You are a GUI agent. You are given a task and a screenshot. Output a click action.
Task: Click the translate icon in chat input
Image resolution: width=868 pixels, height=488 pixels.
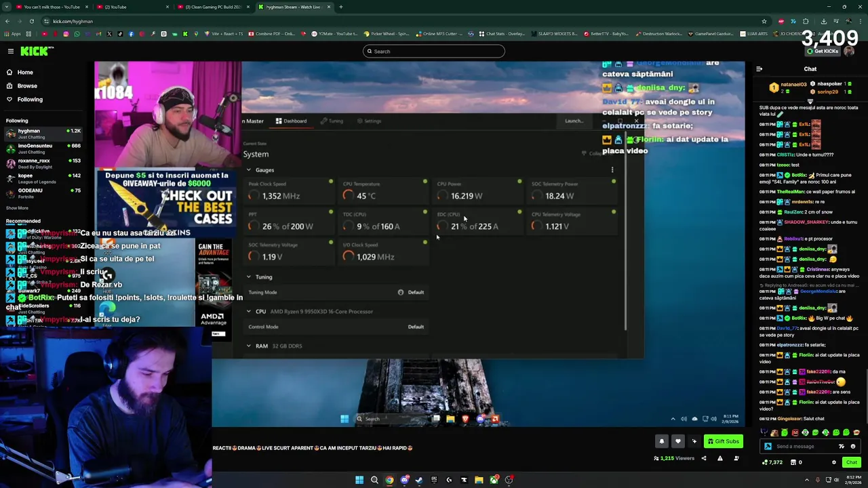(842, 447)
